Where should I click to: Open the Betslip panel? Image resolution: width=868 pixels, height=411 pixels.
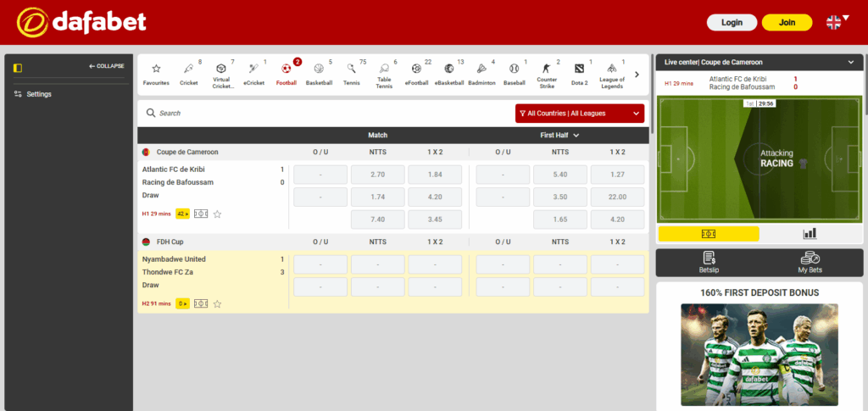(708, 263)
